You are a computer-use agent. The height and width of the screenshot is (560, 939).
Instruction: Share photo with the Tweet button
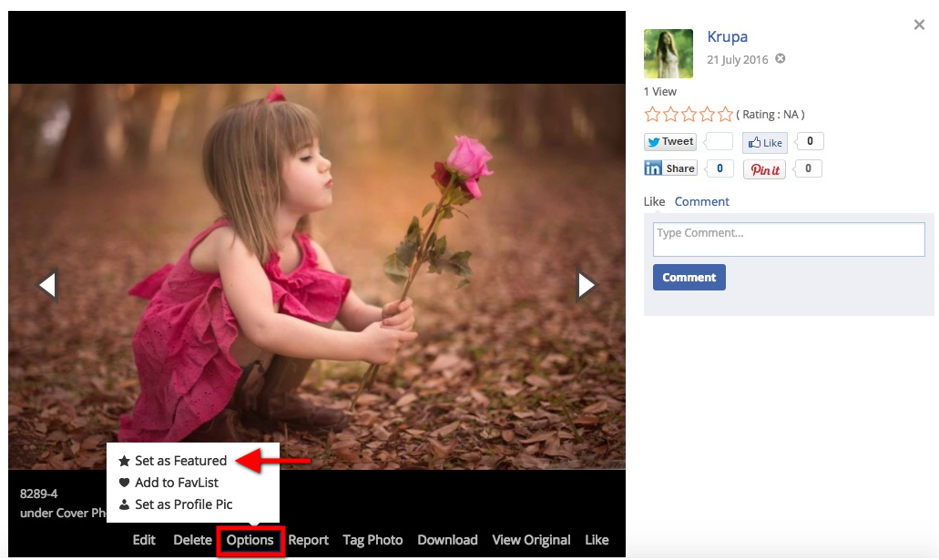coord(670,142)
